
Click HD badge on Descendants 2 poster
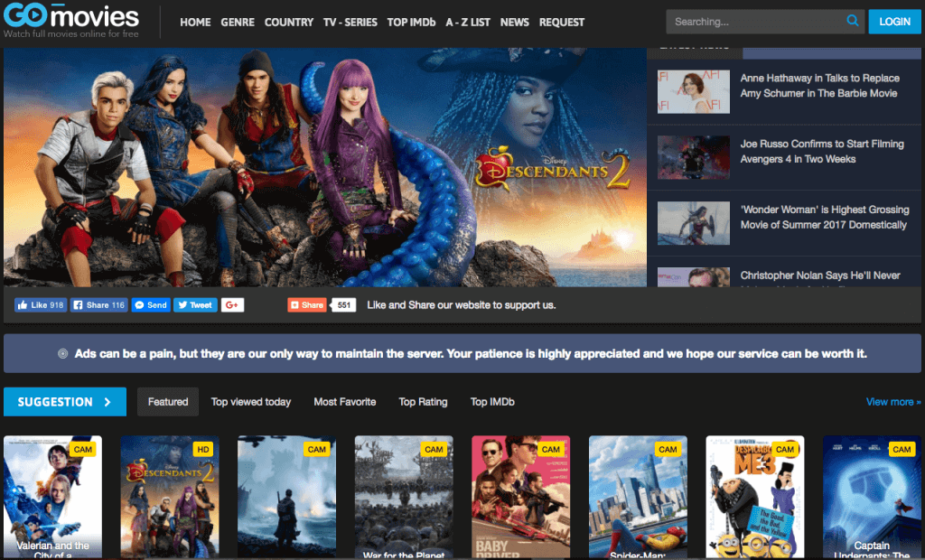[x=203, y=450]
